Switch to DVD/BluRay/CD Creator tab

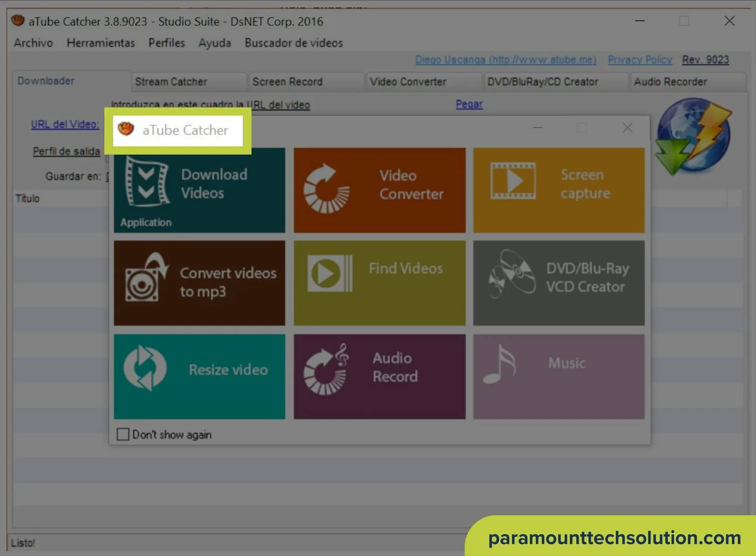556,82
